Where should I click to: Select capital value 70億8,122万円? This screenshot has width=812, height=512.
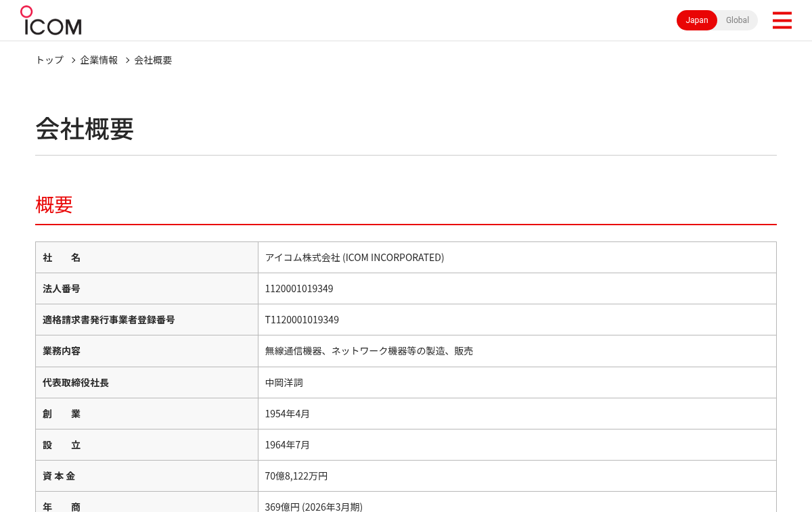[x=296, y=476]
